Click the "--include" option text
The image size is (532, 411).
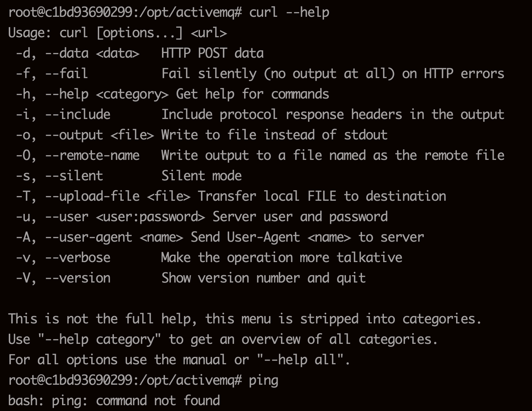click(x=77, y=115)
